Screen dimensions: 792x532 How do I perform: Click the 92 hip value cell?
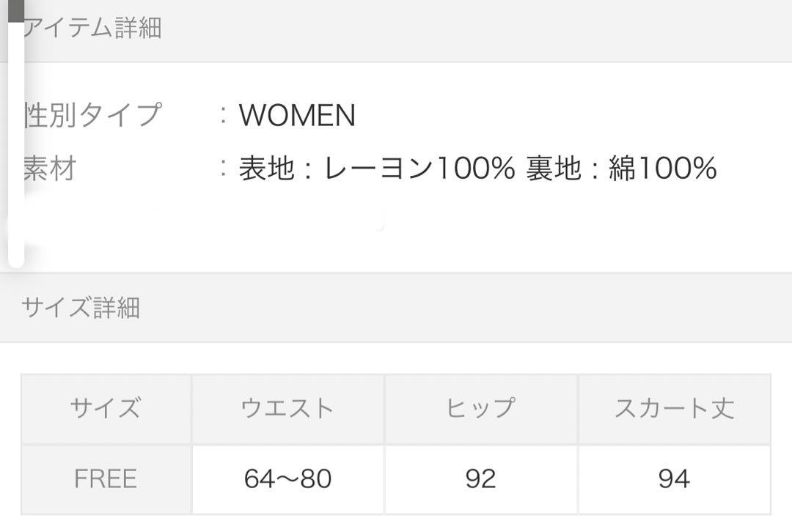point(481,479)
